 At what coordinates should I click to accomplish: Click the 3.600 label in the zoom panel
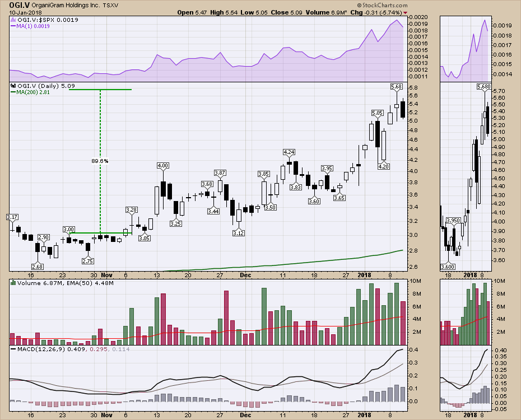(x=448, y=267)
